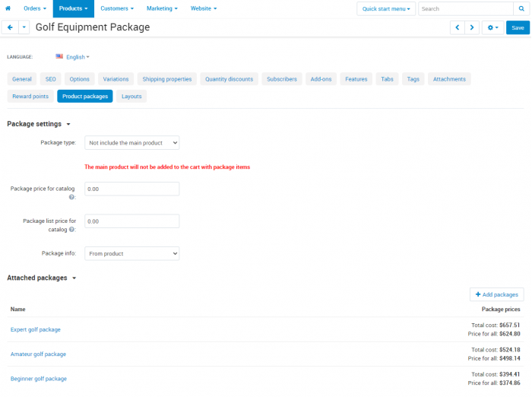Open the Expert golf package link
Viewport: 532px width, 397px height.
(x=35, y=330)
